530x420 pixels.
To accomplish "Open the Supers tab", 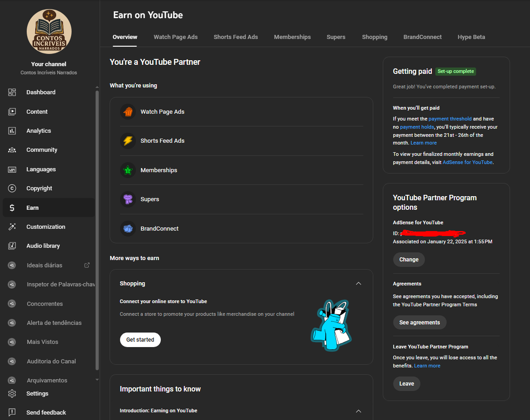I will (336, 37).
